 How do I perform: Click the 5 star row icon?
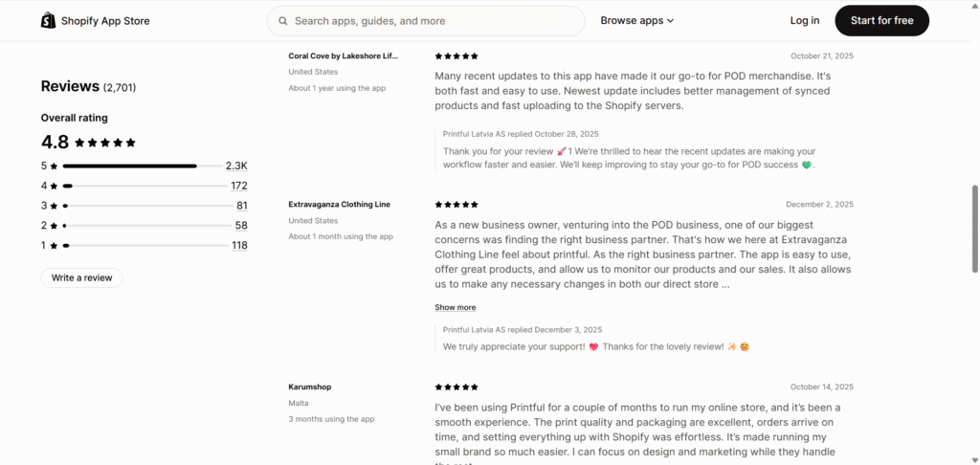point(54,166)
